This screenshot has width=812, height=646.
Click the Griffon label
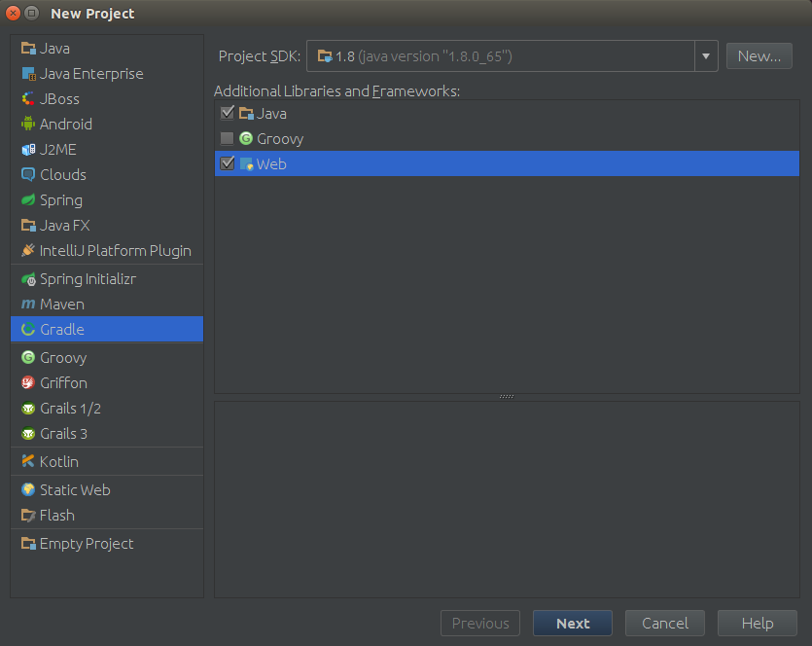(x=64, y=383)
